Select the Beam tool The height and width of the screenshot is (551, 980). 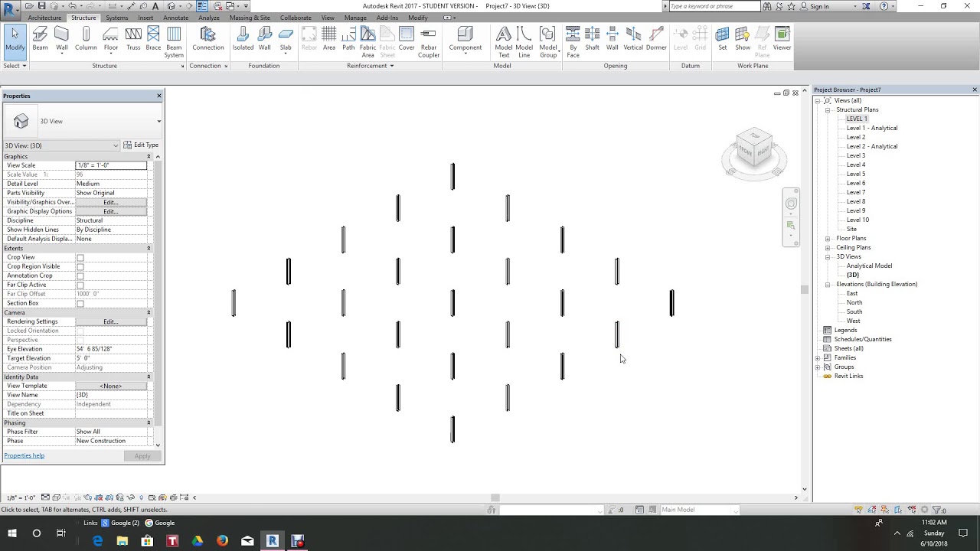pos(40,40)
